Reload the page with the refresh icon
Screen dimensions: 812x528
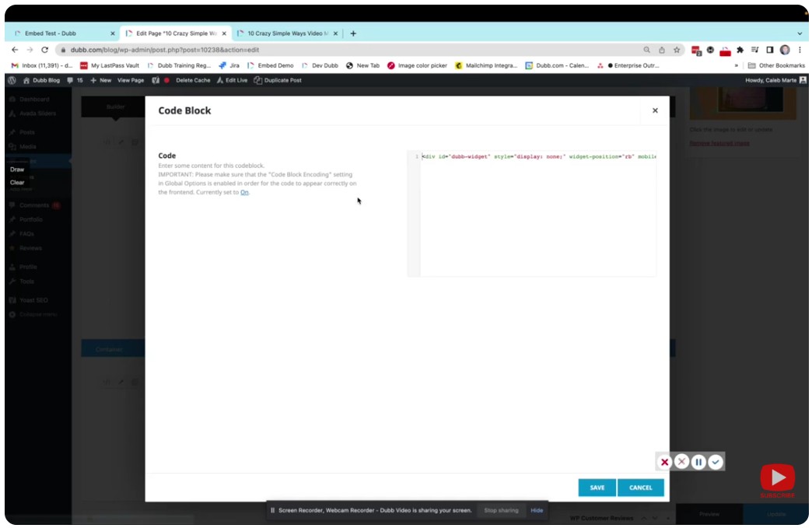pyautogui.click(x=44, y=50)
